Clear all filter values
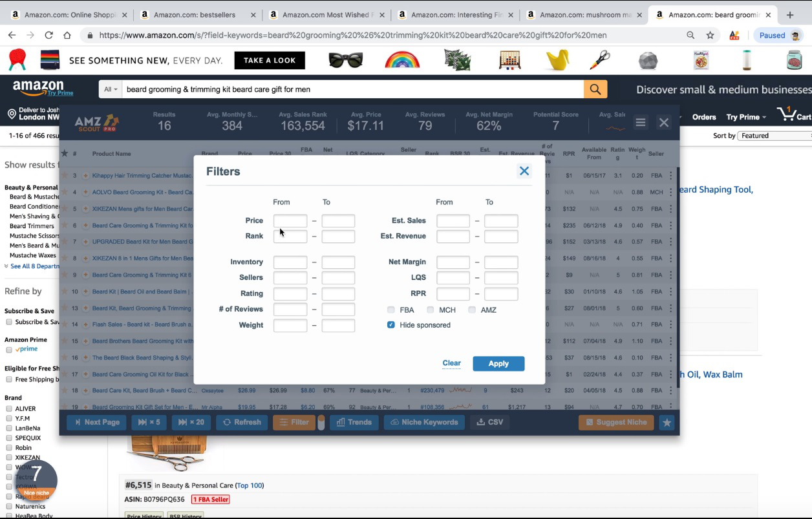This screenshot has height=519, width=812. pyautogui.click(x=451, y=363)
